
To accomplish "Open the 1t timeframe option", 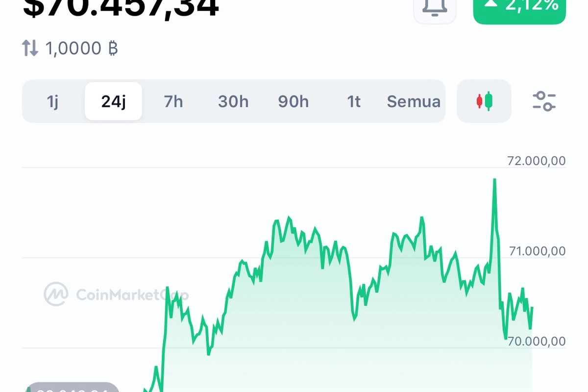I will [x=353, y=101].
